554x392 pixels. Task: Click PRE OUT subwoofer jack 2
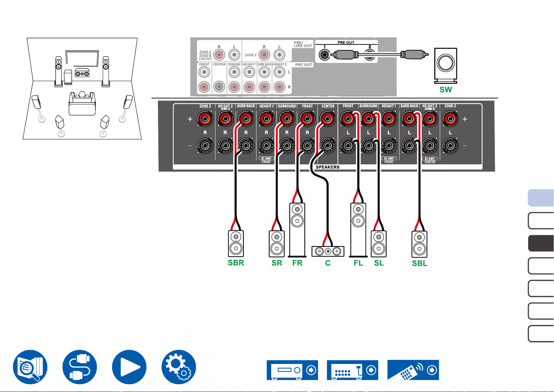[369, 55]
